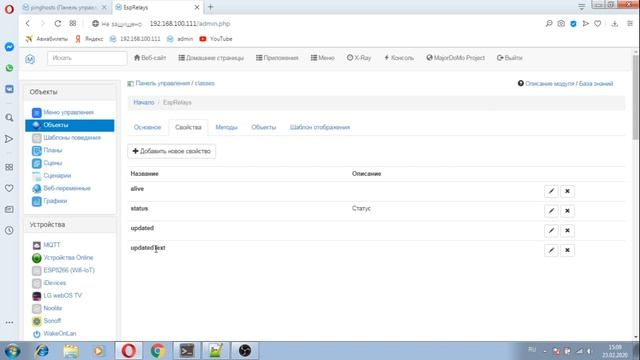Switch to the Основное tab
640x360 pixels.
tap(147, 127)
